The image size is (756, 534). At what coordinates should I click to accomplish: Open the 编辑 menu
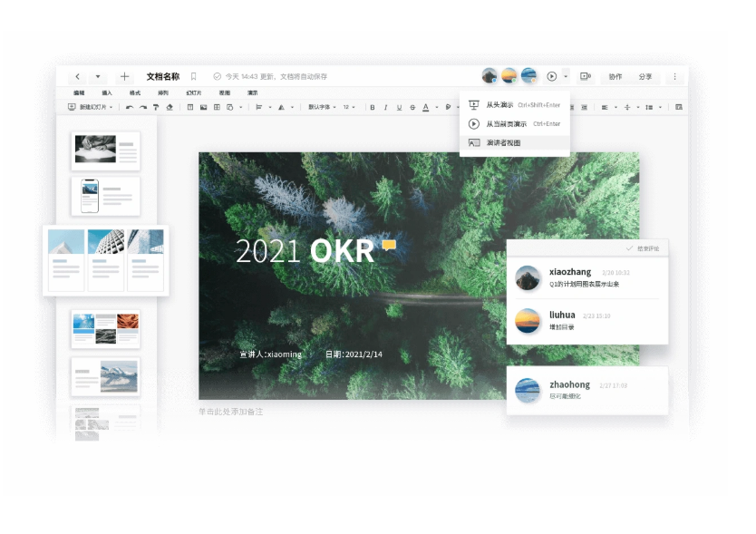pyautogui.click(x=79, y=92)
